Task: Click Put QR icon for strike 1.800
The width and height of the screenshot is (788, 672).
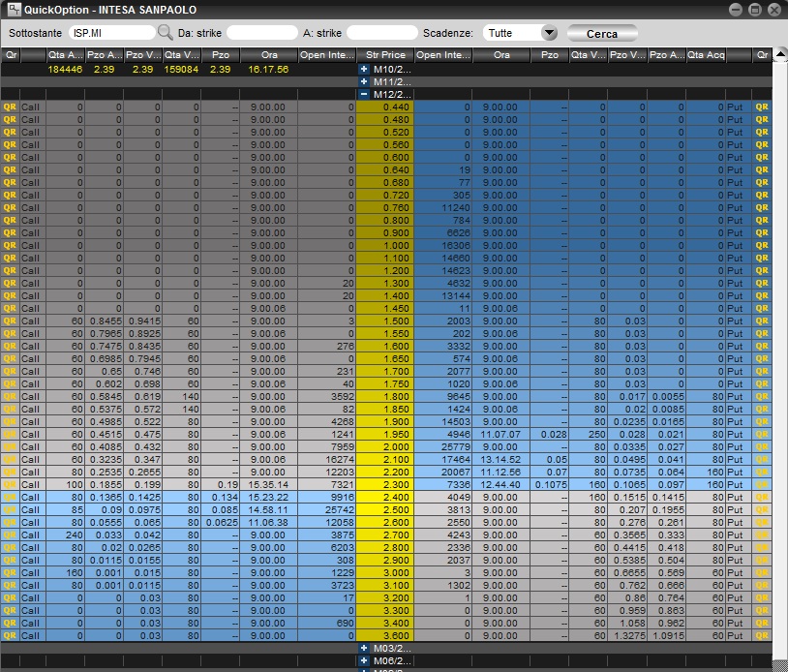Action: click(762, 397)
